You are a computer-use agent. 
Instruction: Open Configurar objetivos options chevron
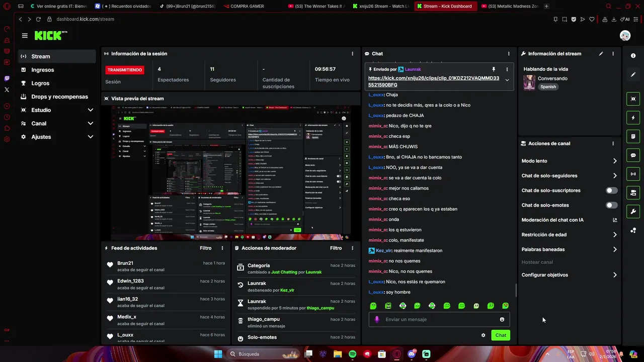pos(615,275)
